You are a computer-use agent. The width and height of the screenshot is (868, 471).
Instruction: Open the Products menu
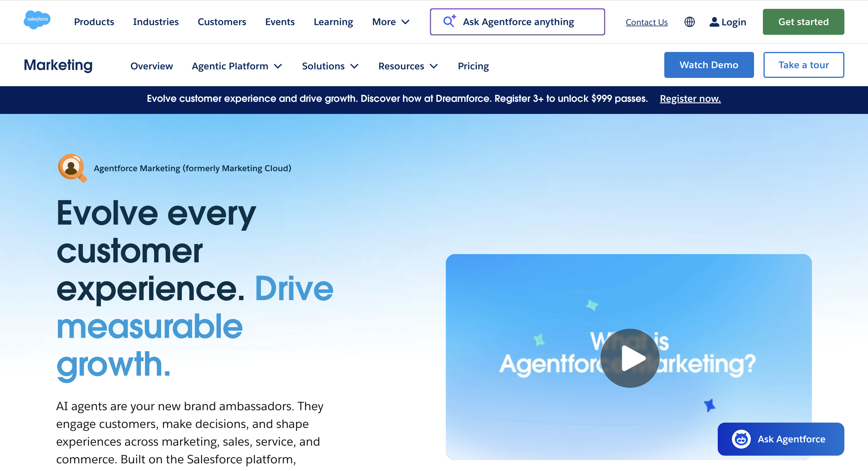(x=94, y=22)
